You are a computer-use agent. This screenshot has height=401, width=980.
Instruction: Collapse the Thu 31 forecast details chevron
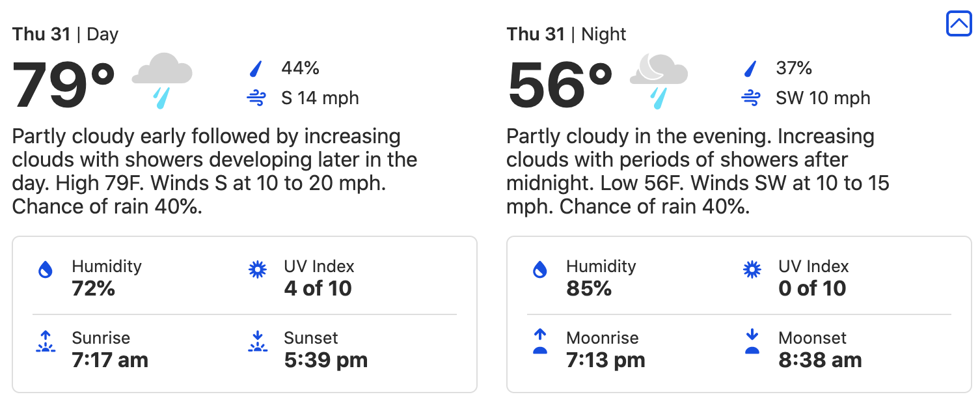[959, 24]
